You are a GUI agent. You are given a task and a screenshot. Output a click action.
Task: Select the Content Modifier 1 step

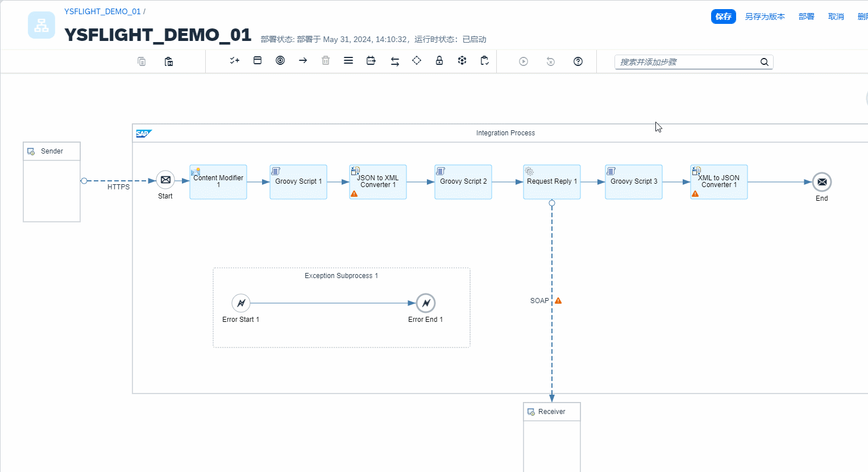pyautogui.click(x=218, y=182)
